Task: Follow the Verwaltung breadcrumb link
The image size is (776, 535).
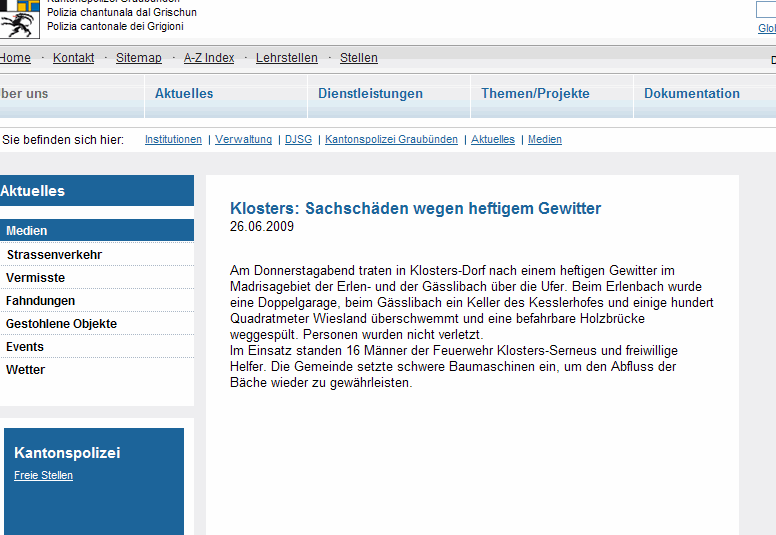Action: 243,140
